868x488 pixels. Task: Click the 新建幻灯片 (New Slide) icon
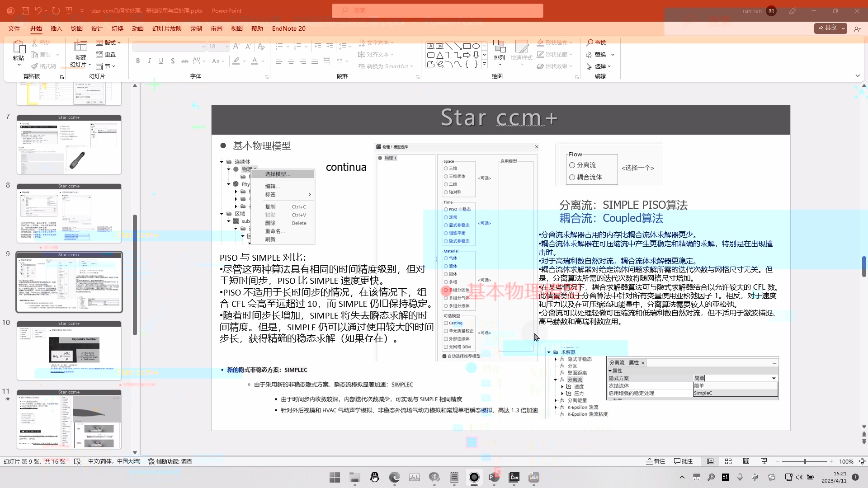tap(80, 47)
